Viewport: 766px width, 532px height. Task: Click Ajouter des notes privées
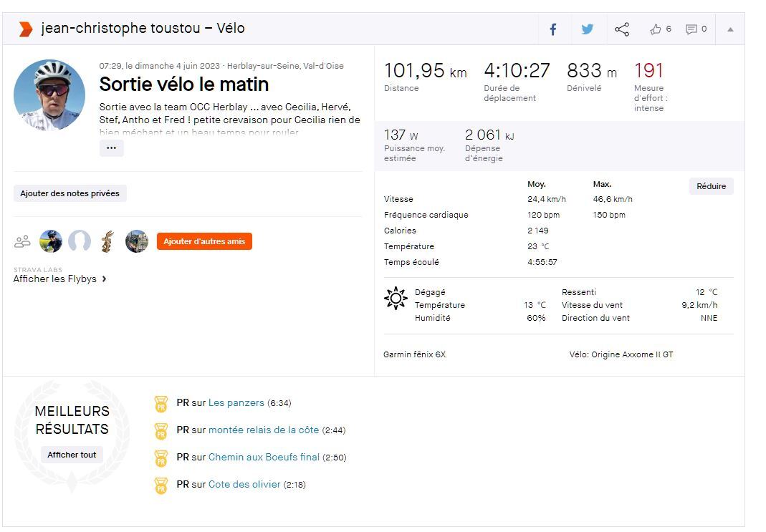[x=70, y=193]
